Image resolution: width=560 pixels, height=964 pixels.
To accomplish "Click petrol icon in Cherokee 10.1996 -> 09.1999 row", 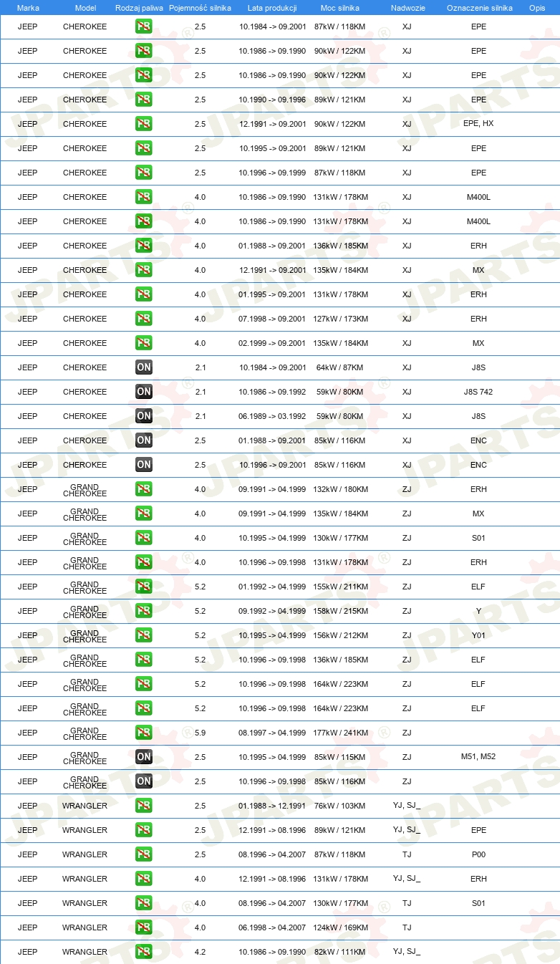I will (144, 173).
